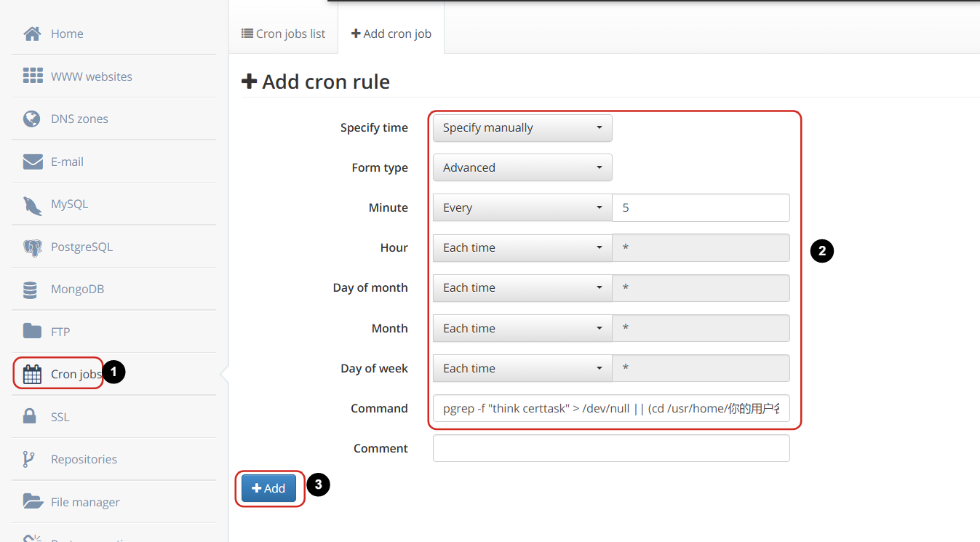
Task: Select the Add cron job tab
Action: (391, 33)
